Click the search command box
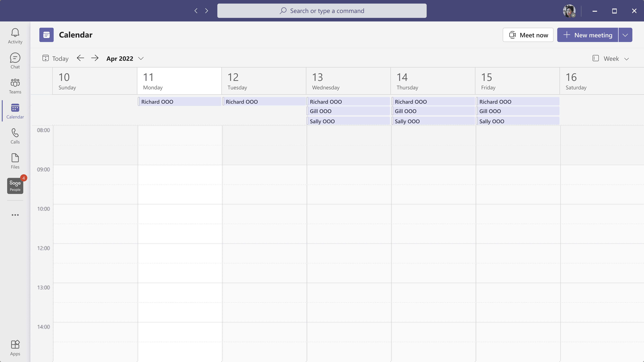This screenshot has height=362, width=644. [322, 11]
